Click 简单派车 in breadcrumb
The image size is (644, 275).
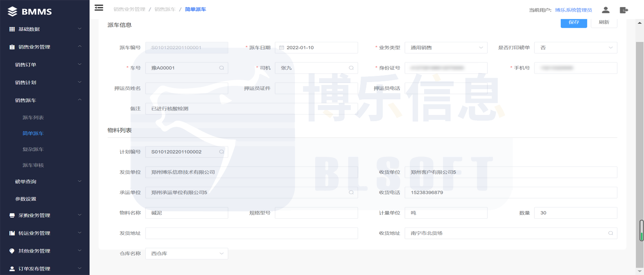[x=195, y=9]
